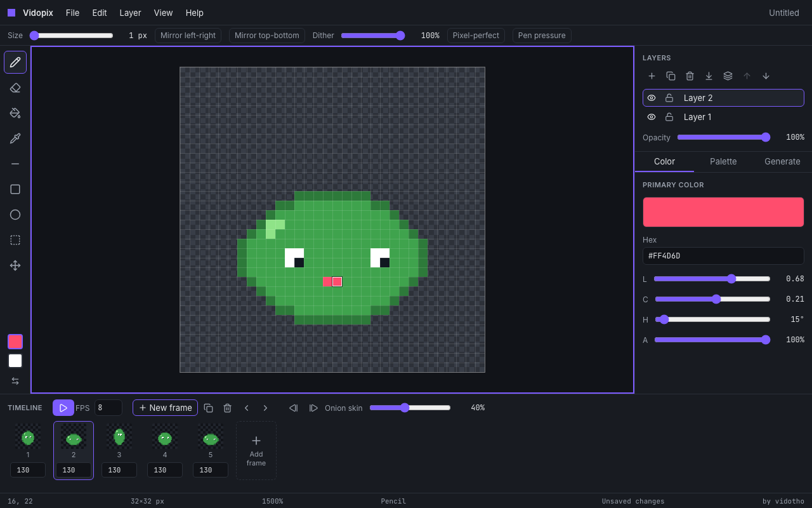Adjust the Hue H slider
The image size is (812, 508).
[x=712, y=319]
